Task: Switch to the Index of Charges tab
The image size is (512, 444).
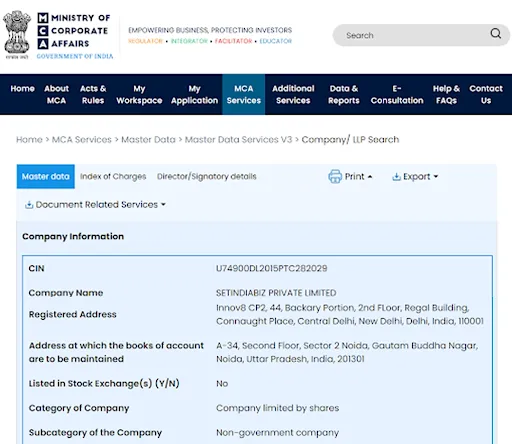Action: point(113,176)
